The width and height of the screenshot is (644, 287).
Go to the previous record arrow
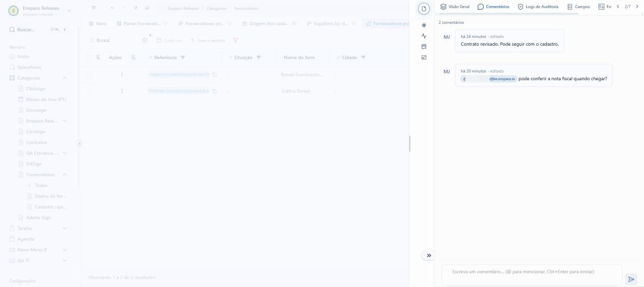[618, 7]
